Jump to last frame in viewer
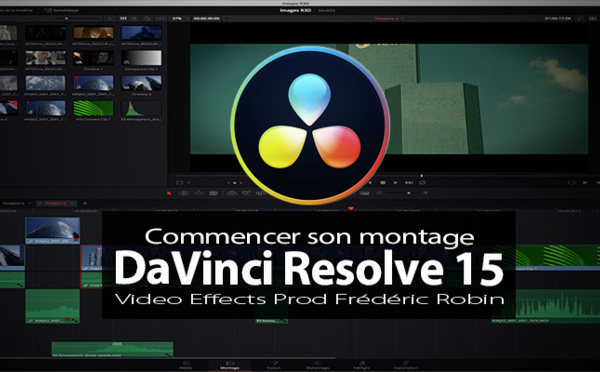Image resolution: width=600 pixels, height=372 pixels. pyautogui.click(x=409, y=183)
